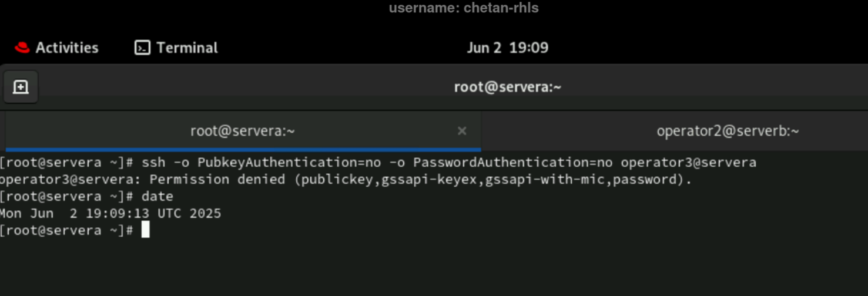
Task: Click the Mon Jun 2 19:09:13 UTC output
Action: click(110, 213)
